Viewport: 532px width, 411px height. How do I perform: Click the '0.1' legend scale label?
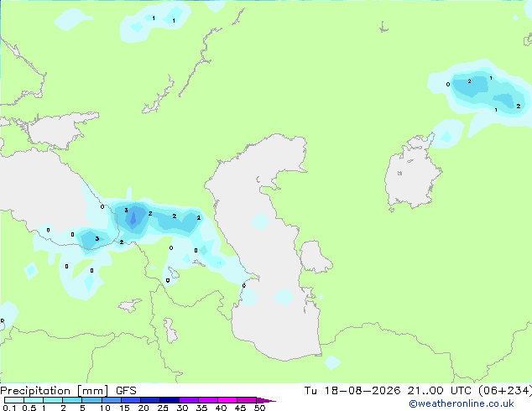pyautogui.click(x=9, y=408)
